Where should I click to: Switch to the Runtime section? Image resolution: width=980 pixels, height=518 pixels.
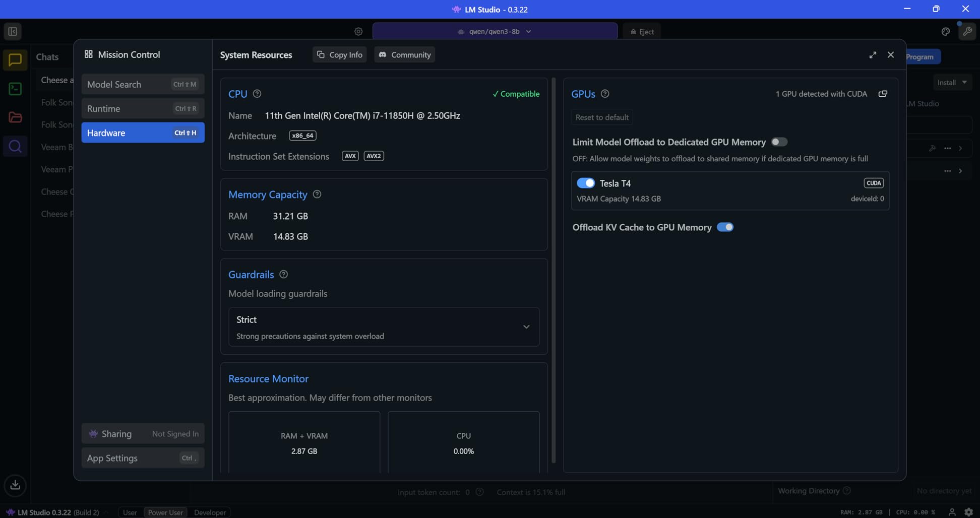(x=143, y=108)
